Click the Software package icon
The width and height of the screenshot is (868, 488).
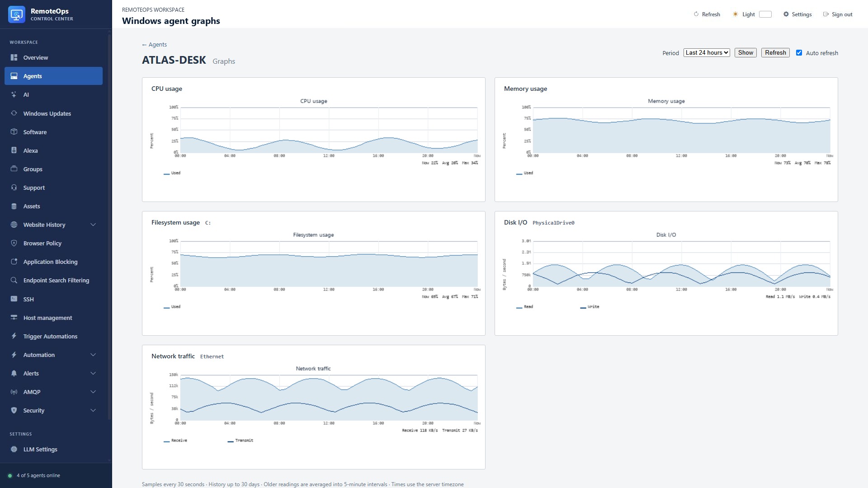click(14, 132)
